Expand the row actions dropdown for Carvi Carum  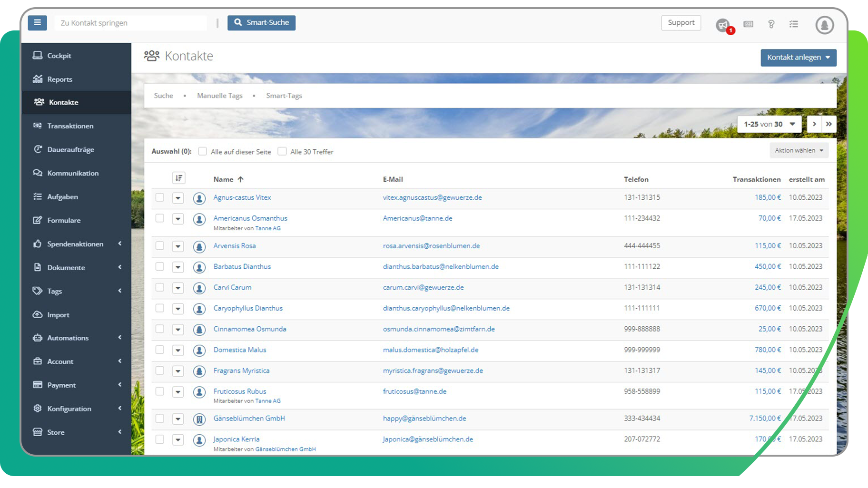[x=178, y=288]
